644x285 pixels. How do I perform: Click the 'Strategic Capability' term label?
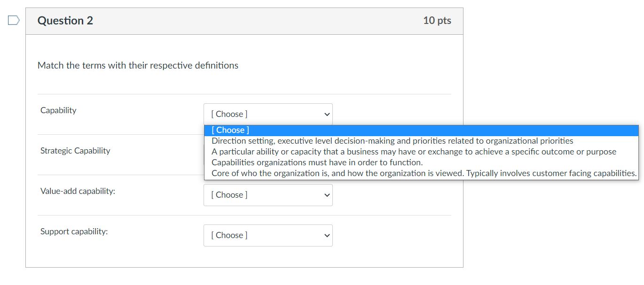click(x=75, y=151)
